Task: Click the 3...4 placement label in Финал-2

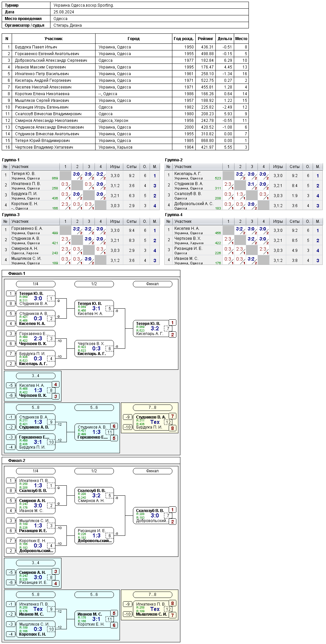Action: 35,563
